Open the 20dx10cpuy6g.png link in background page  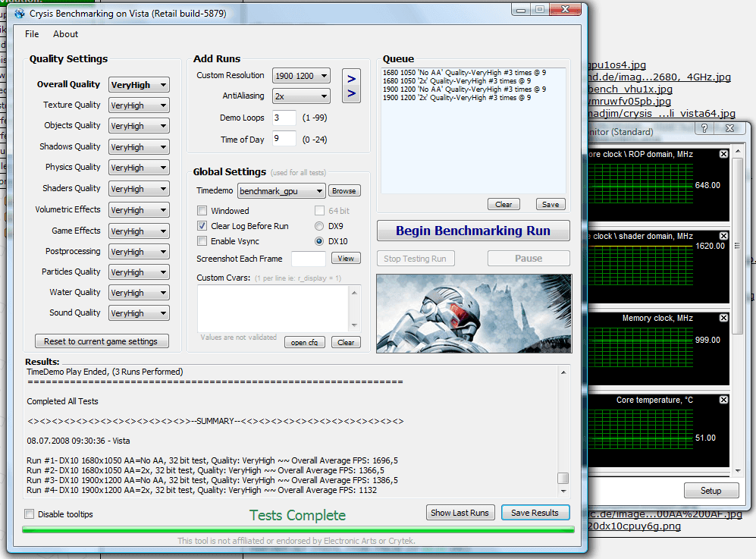click(635, 526)
